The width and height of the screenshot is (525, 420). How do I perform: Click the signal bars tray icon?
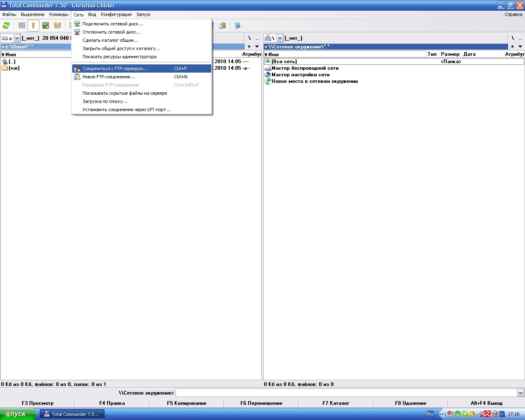click(x=480, y=414)
